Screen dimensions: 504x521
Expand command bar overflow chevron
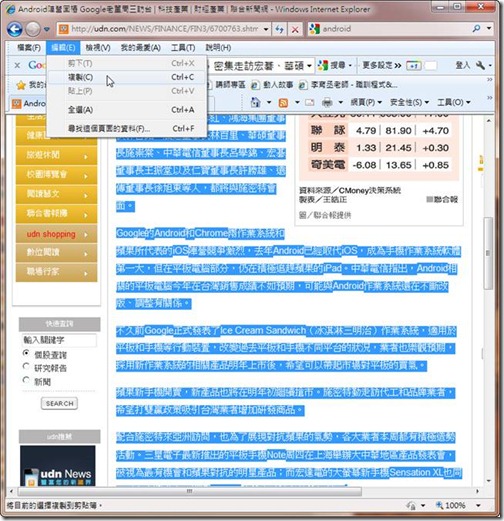pyautogui.click(x=489, y=98)
